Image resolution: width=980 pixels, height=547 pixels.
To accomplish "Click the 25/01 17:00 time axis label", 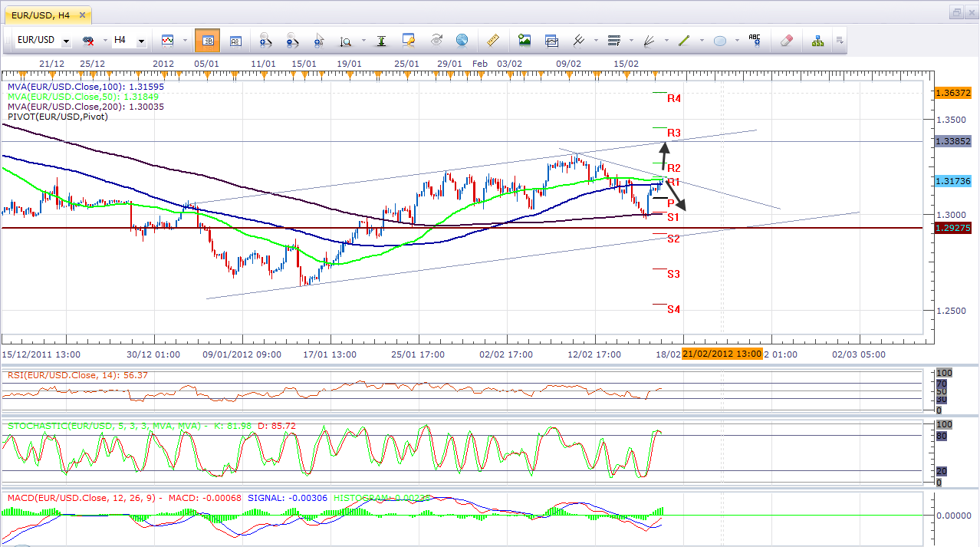I will (x=419, y=354).
